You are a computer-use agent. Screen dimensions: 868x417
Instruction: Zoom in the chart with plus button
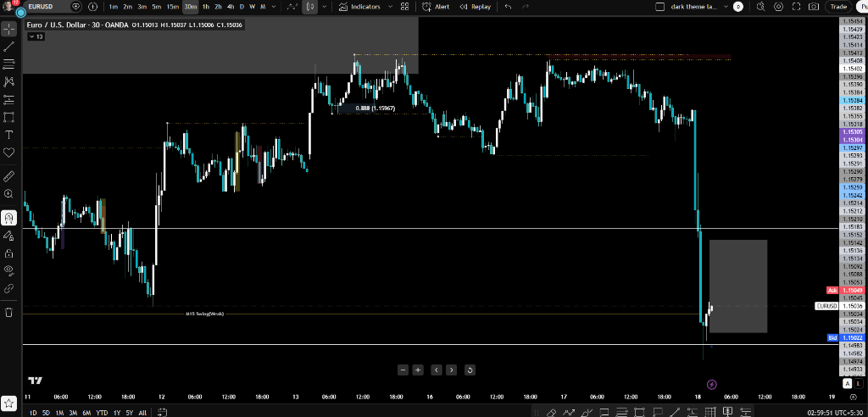(x=418, y=370)
